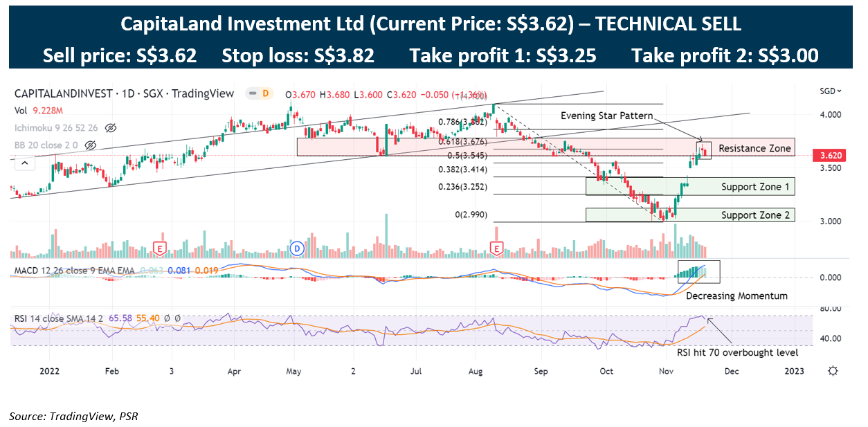The height and width of the screenshot is (427, 868).
Task: Click the 40.00 RSI axis label
Action: [830, 338]
